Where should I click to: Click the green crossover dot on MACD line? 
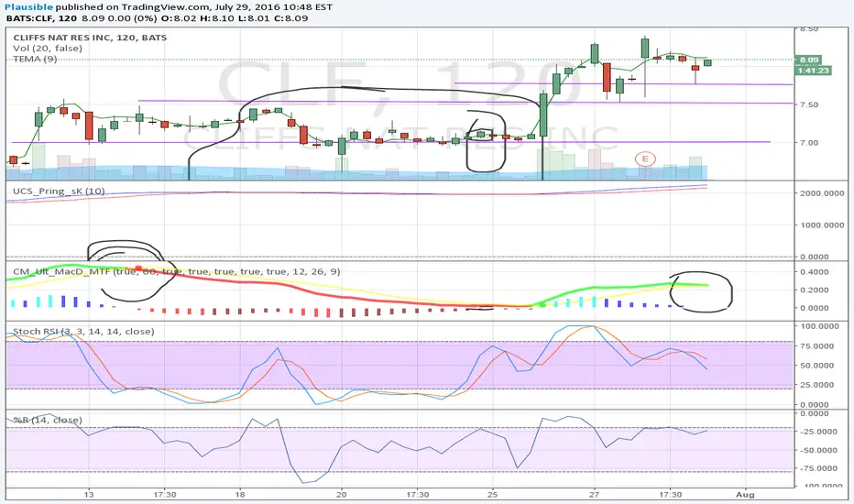(542, 304)
